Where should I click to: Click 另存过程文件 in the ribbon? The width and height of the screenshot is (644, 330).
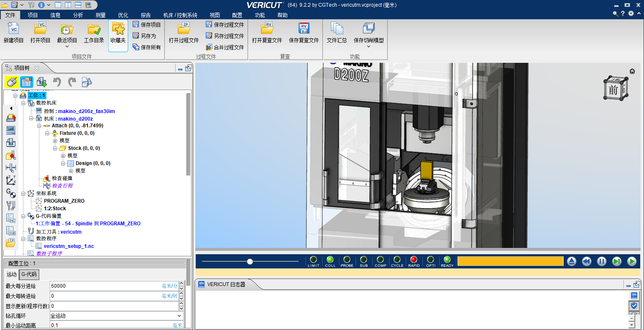tap(225, 36)
